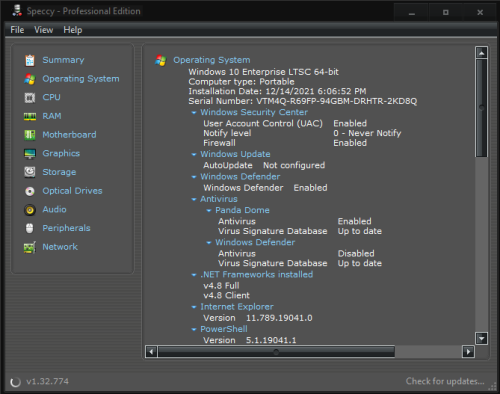Click the Operating System Windows flag icon in sidebar
The image size is (500, 394).
point(30,79)
